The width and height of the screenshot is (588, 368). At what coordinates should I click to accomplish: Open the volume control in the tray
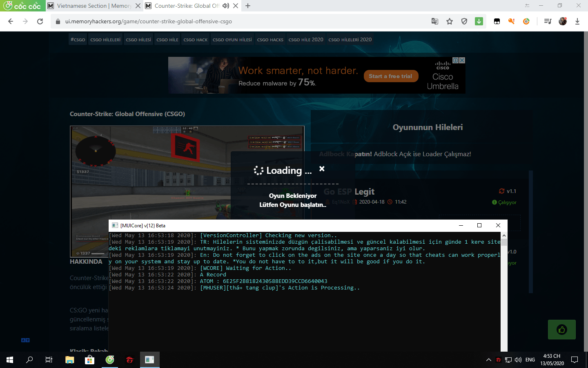coord(518,360)
